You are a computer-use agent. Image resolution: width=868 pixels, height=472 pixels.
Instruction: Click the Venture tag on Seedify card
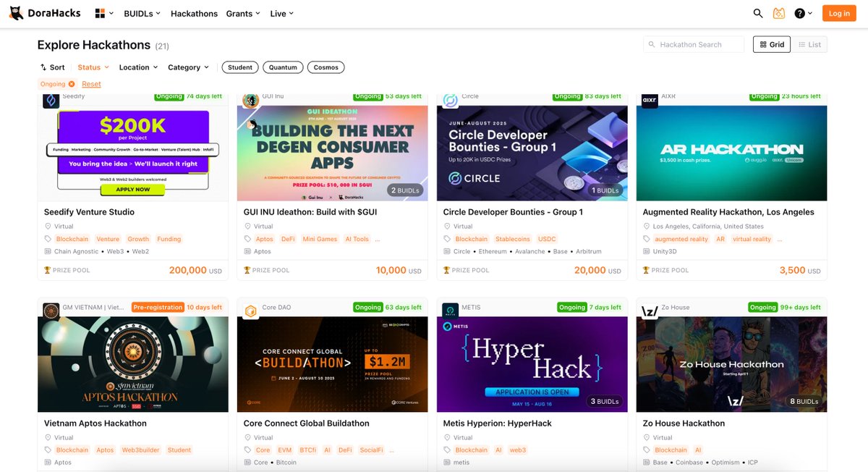(108, 239)
